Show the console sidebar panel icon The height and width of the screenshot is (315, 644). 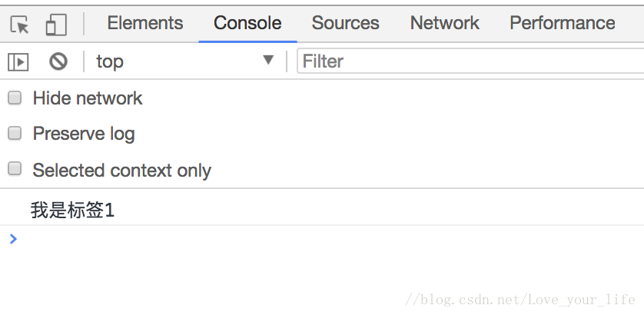(18, 62)
